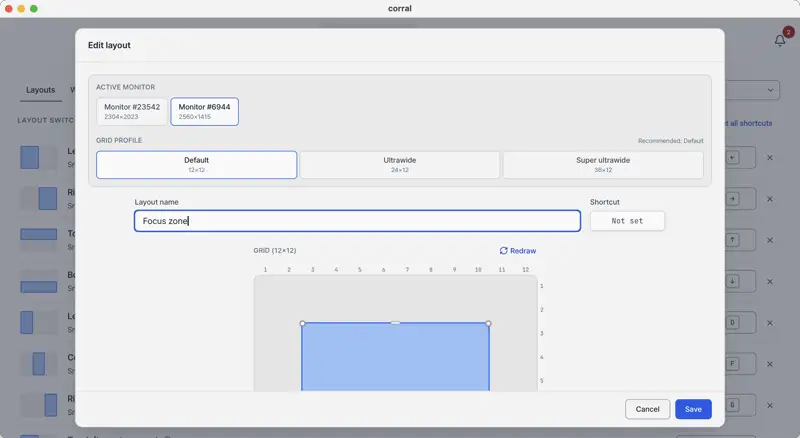Open the dropdown in the background window's top right
The image size is (800, 438).
[752, 90]
